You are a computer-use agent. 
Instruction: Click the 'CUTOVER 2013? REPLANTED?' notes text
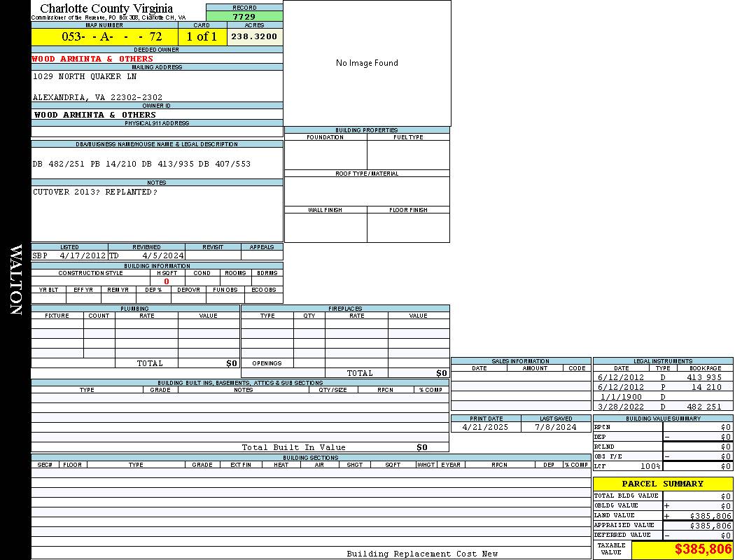pyautogui.click(x=95, y=192)
